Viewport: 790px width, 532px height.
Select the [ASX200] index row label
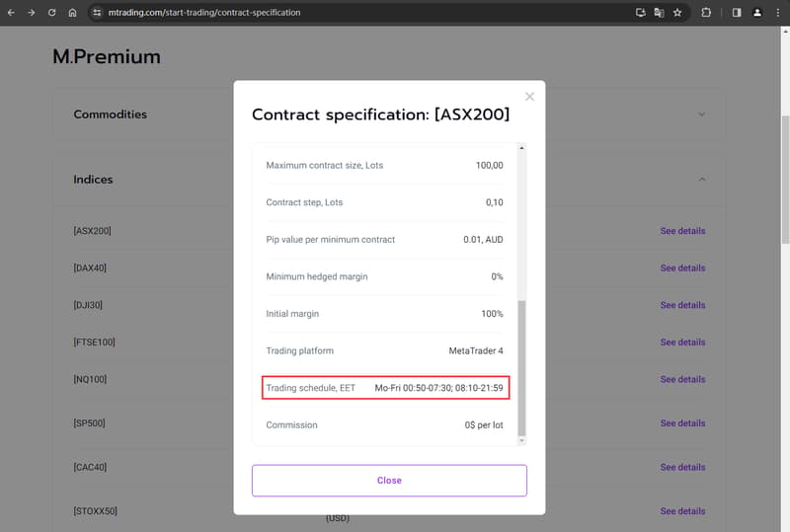pyautogui.click(x=92, y=231)
